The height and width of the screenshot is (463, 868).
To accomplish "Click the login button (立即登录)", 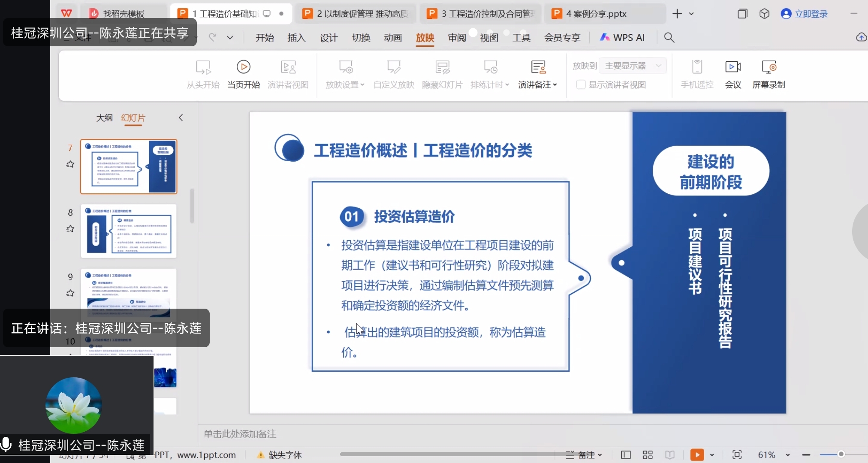I will pyautogui.click(x=805, y=14).
